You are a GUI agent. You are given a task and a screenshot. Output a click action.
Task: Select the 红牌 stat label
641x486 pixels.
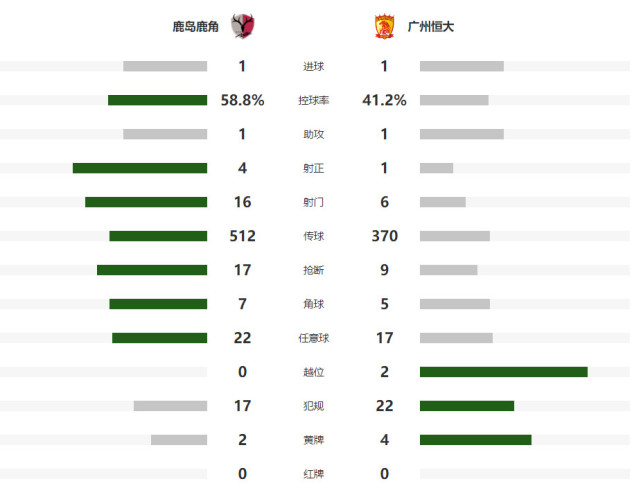point(314,474)
